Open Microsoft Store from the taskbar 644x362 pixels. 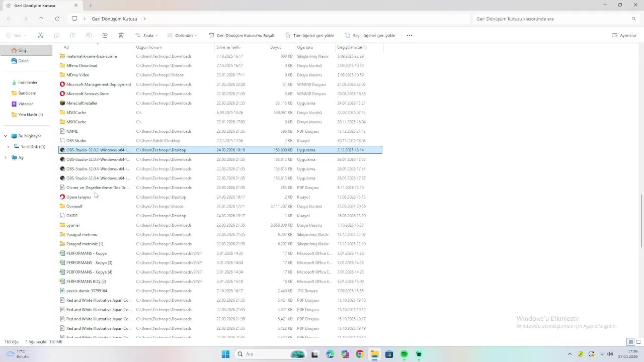[389, 354]
